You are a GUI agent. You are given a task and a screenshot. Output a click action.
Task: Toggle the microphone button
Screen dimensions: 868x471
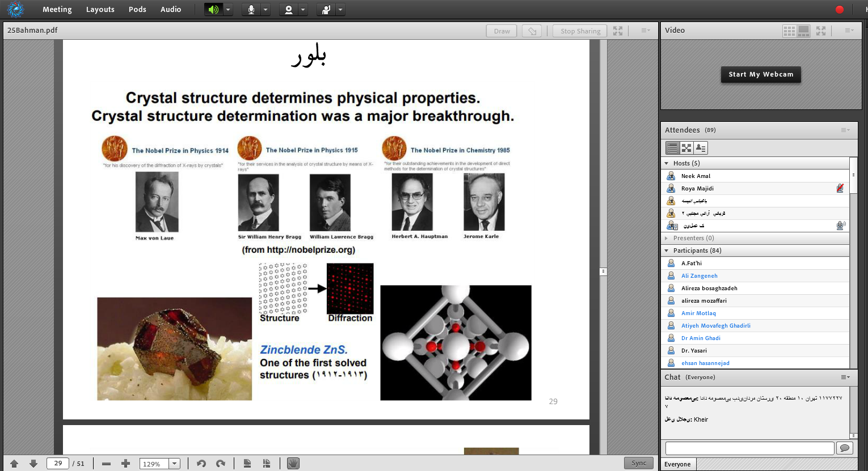click(x=251, y=10)
